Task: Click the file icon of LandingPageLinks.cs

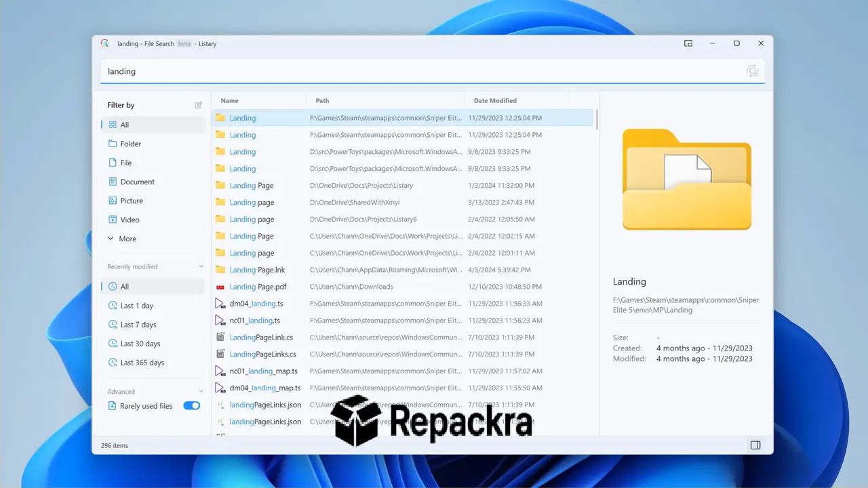Action: click(x=220, y=354)
